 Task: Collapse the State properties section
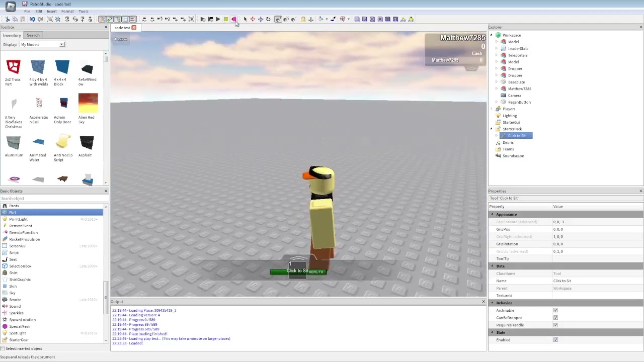(x=493, y=332)
